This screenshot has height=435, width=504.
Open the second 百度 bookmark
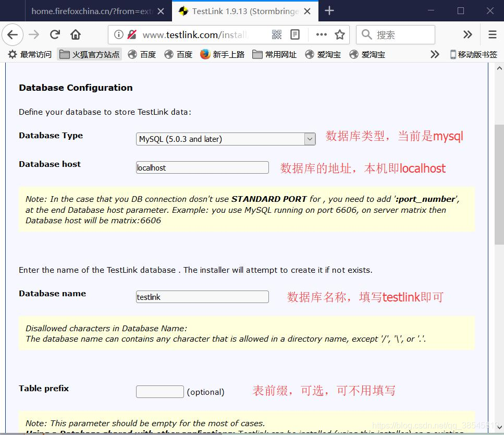pyautogui.click(x=178, y=54)
